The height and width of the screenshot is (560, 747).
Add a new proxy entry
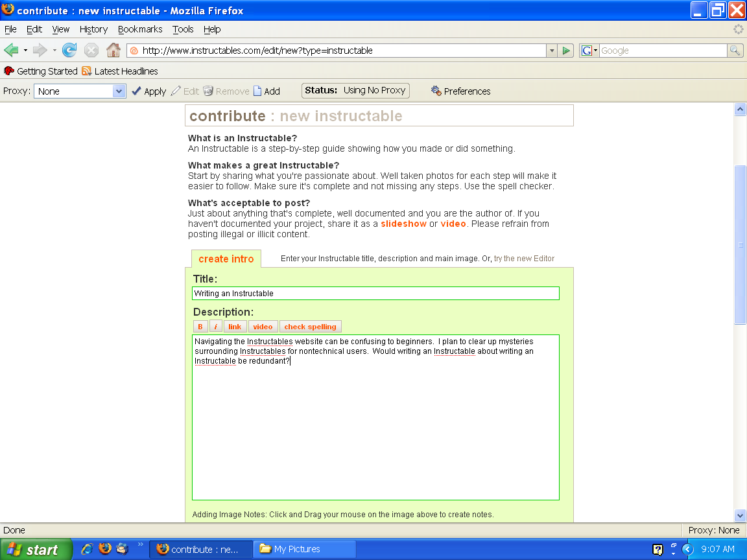(267, 91)
